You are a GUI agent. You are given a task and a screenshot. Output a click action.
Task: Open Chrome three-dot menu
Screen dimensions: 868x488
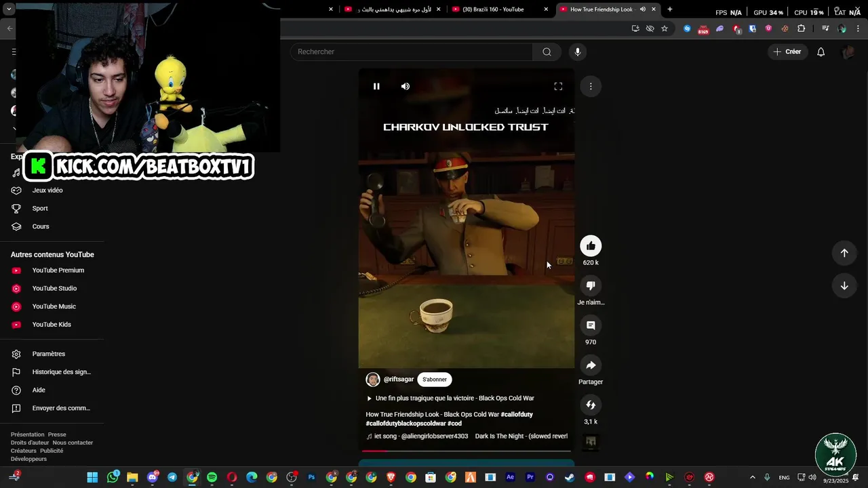point(856,28)
